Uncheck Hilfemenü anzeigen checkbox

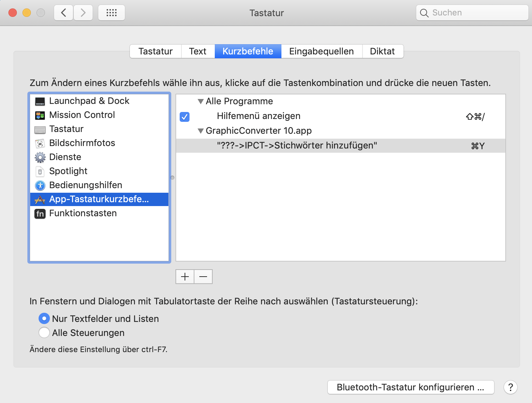[x=185, y=117]
